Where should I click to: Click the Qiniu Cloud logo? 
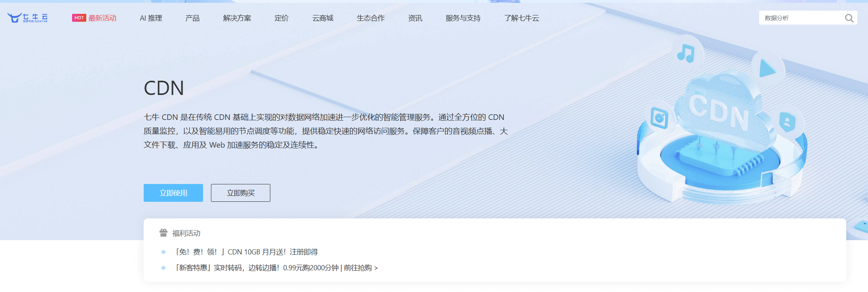(27, 18)
